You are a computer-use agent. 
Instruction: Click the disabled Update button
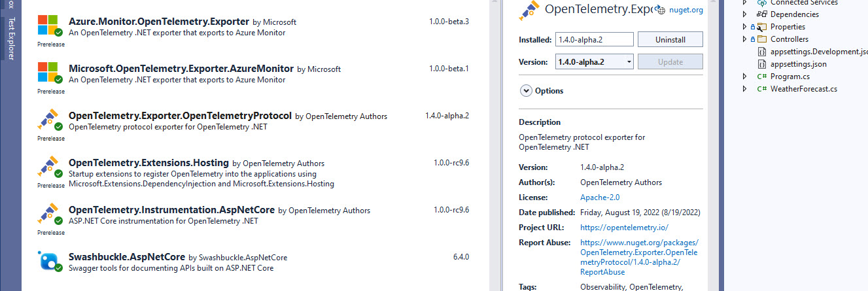pyautogui.click(x=670, y=62)
